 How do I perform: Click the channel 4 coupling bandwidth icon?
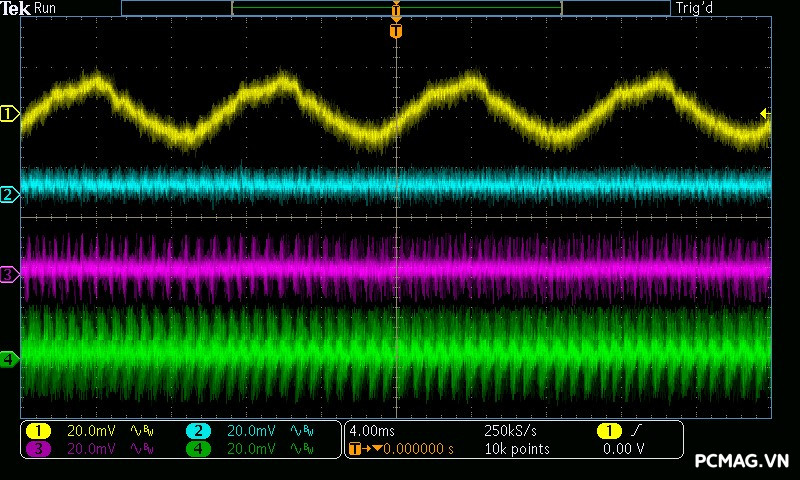[x=301, y=449]
